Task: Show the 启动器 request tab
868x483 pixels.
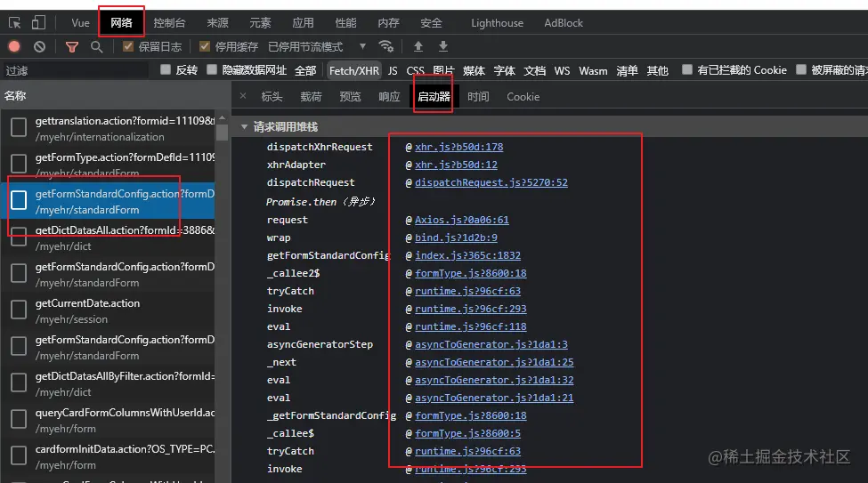Action: point(434,97)
